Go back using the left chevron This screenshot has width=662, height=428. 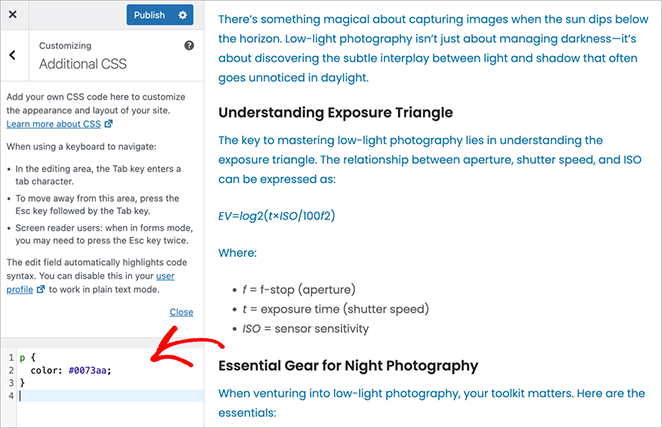(x=12, y=56)
